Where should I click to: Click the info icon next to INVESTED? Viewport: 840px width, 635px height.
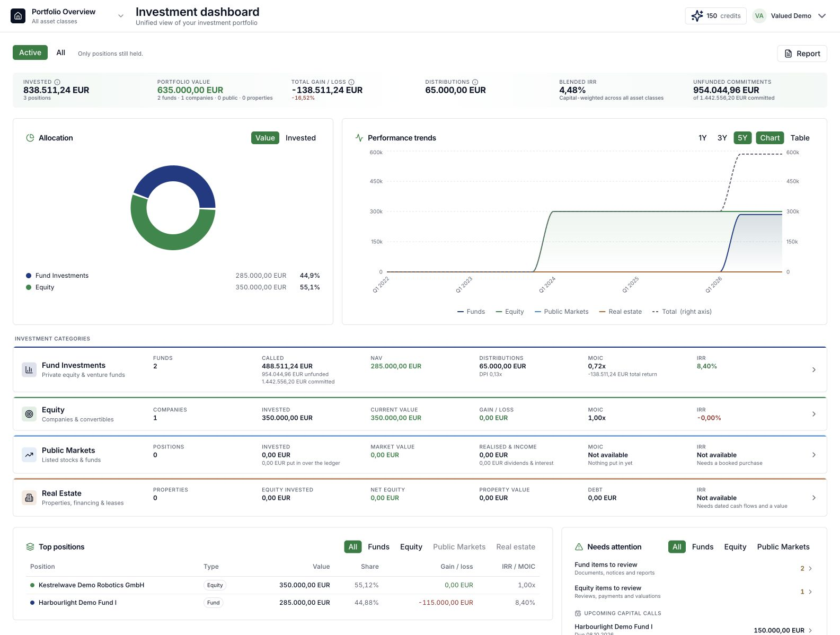(57, 82)
